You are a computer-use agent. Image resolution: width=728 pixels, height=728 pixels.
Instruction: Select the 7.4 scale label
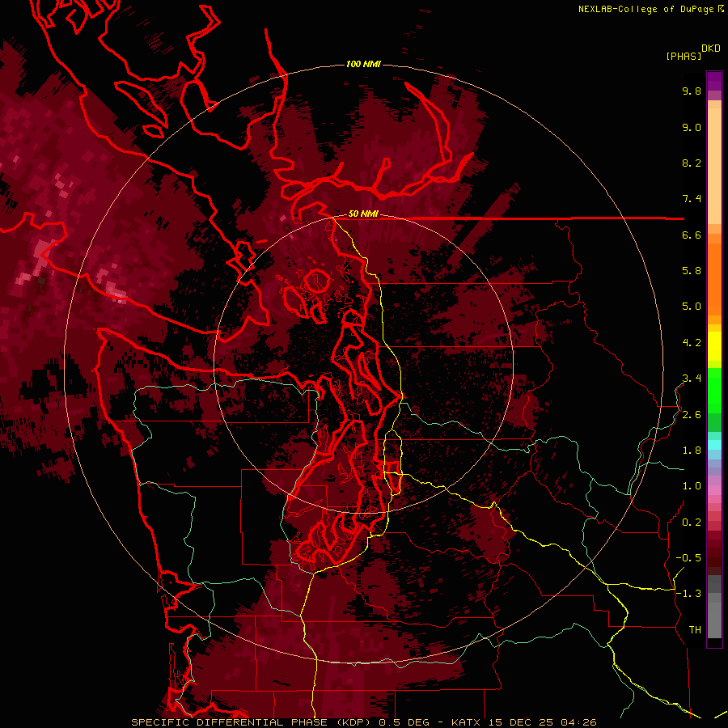tap(692, 199)
